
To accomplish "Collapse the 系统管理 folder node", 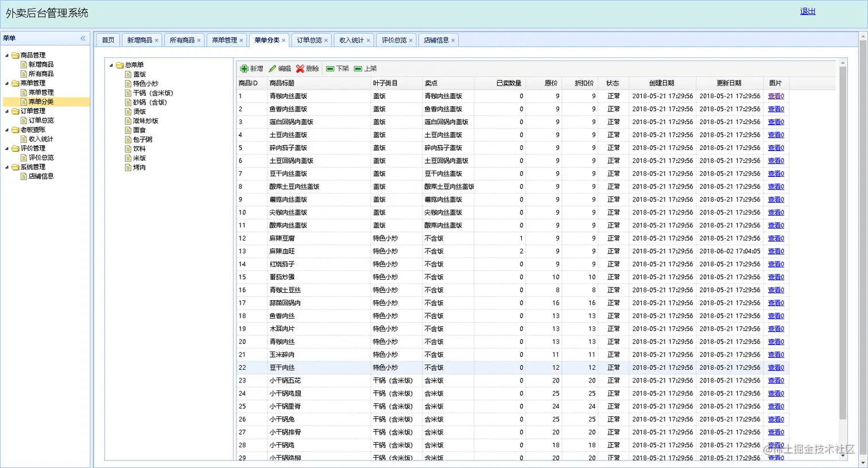I will 7,167.
